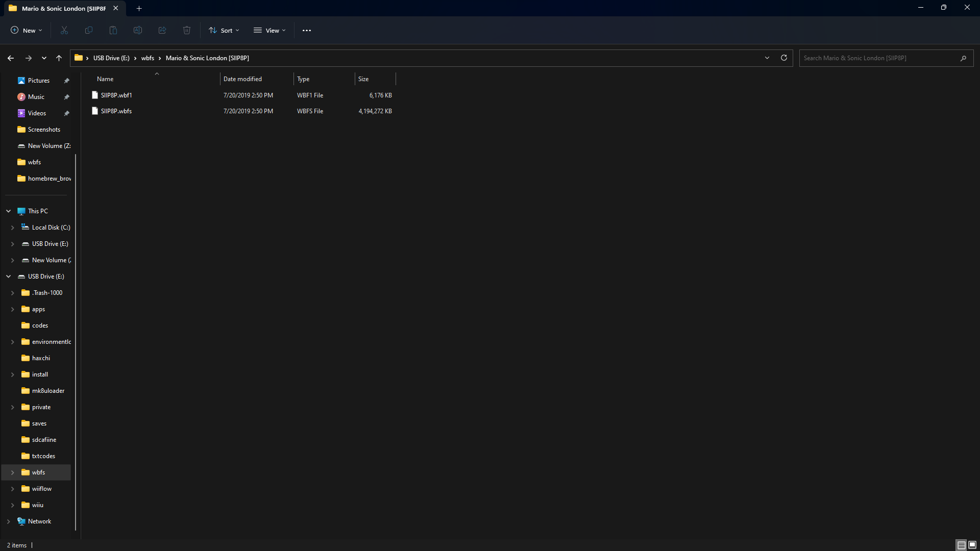The height and width of the screenshot is (551, 980).
Task: Open Videos in quick access
Action: click(x=37, y=113)
